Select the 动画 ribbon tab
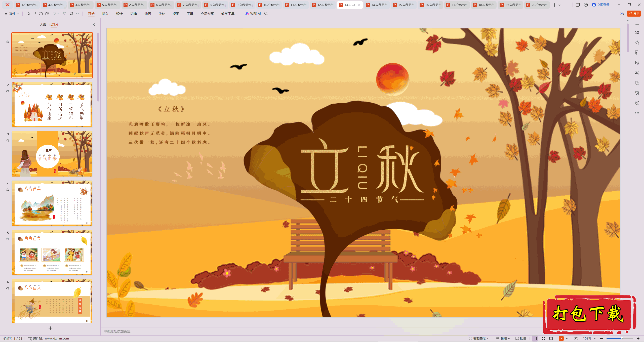 [x=148, y=14]
